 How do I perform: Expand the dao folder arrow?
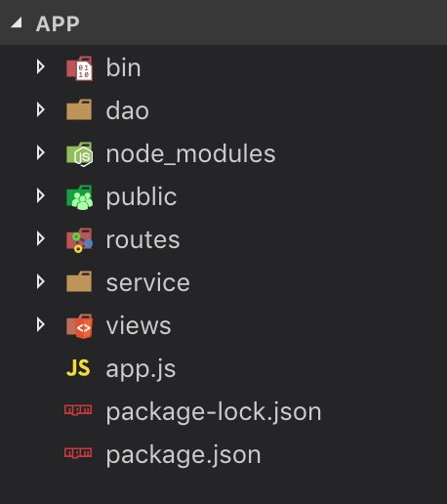(41, 109)
